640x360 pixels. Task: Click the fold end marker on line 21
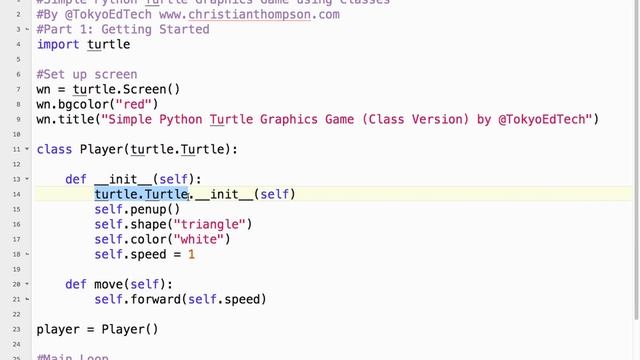(27, 299)
